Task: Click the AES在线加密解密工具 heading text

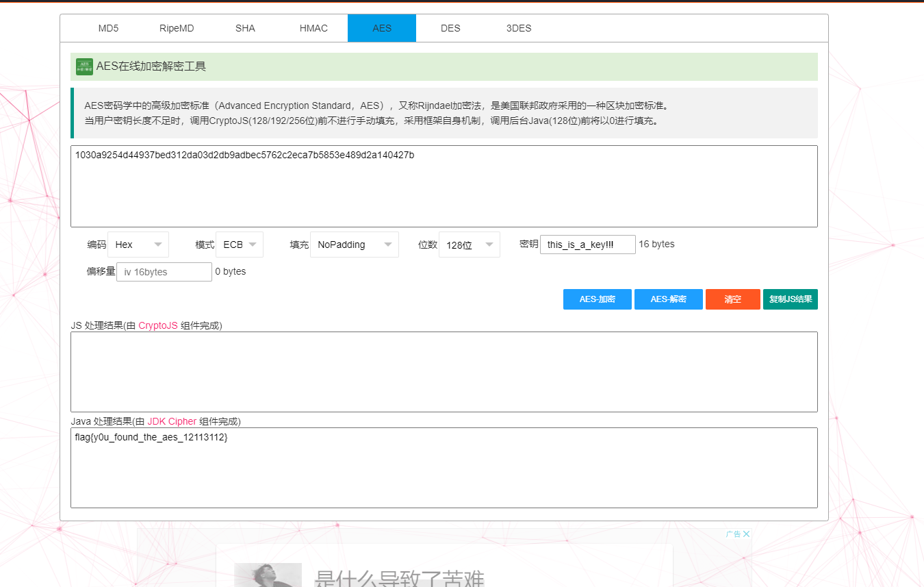Action: pos(151,66)
